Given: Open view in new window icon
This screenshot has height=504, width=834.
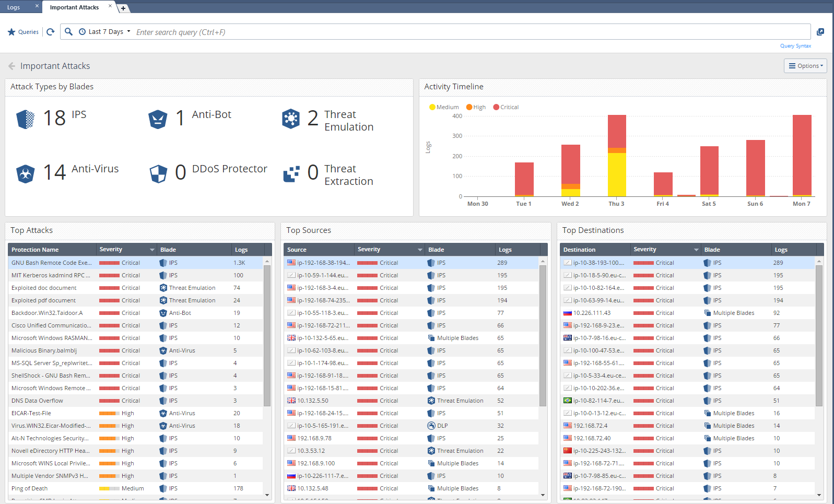Looking at the screenshot, I should click(820, 32).
